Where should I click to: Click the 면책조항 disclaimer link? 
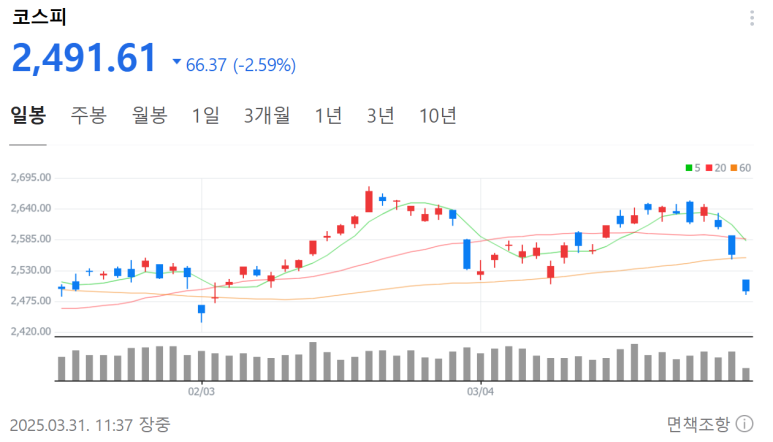pyautogui.click(x=698, y=424)
